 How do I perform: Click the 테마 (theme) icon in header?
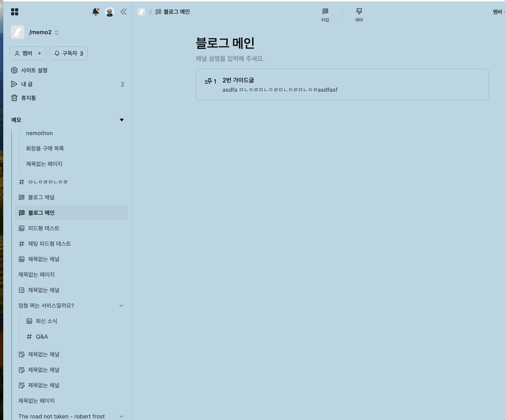pos(359,14)
